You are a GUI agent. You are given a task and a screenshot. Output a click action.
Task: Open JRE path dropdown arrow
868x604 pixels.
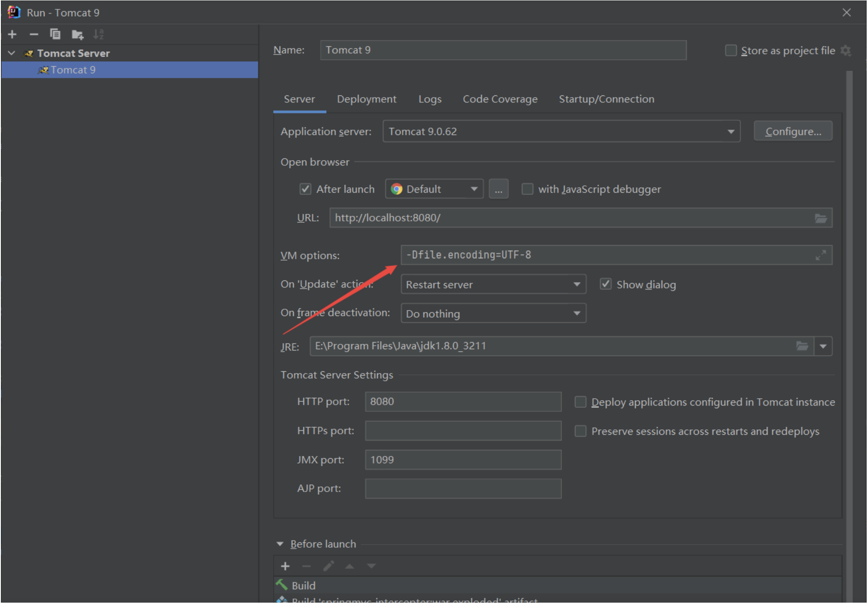(x=823, y=346)
